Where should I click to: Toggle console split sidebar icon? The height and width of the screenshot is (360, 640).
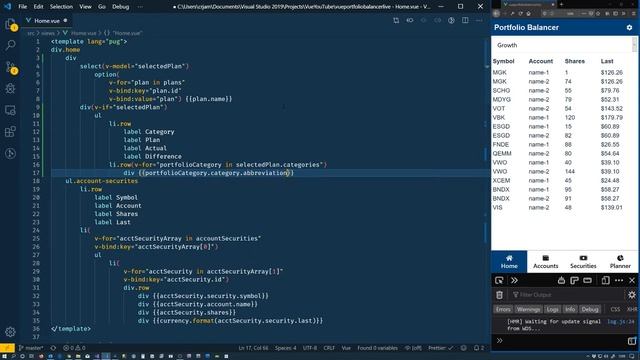(x=632, y=340)
